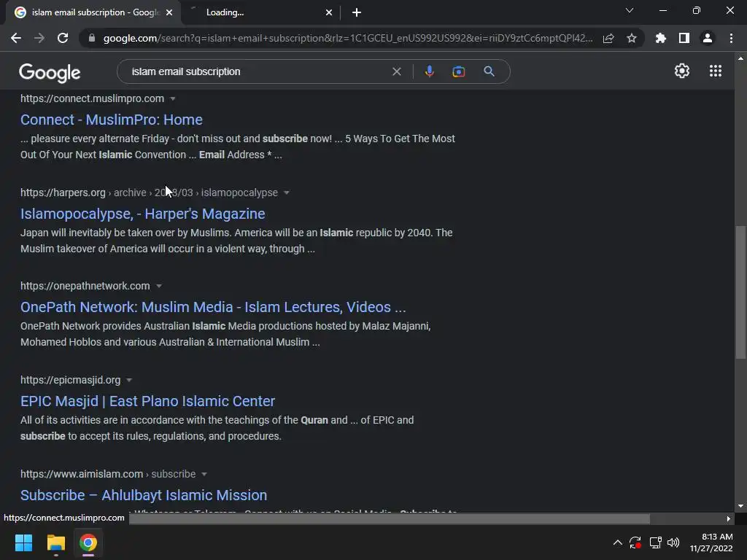Open EPIC Masjid East Plano result
747x560 pixels.
pos(147,401)
